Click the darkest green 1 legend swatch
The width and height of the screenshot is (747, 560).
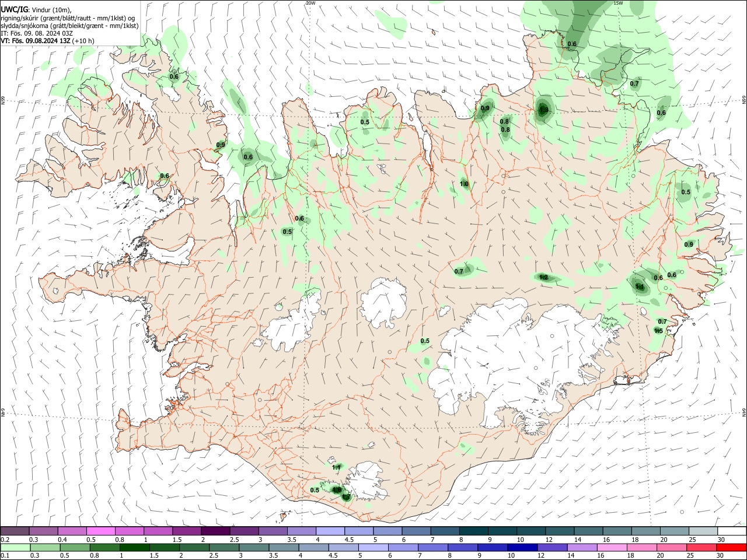pos(134,547)
